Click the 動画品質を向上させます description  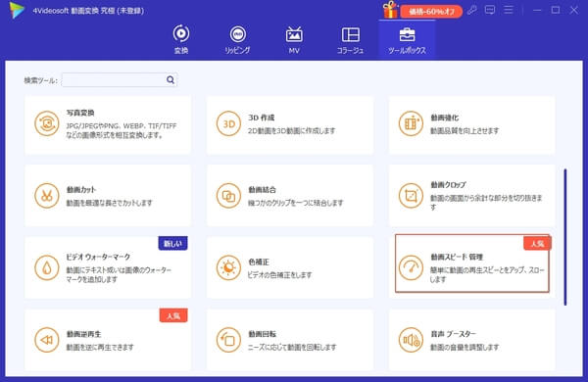point(465,131)
